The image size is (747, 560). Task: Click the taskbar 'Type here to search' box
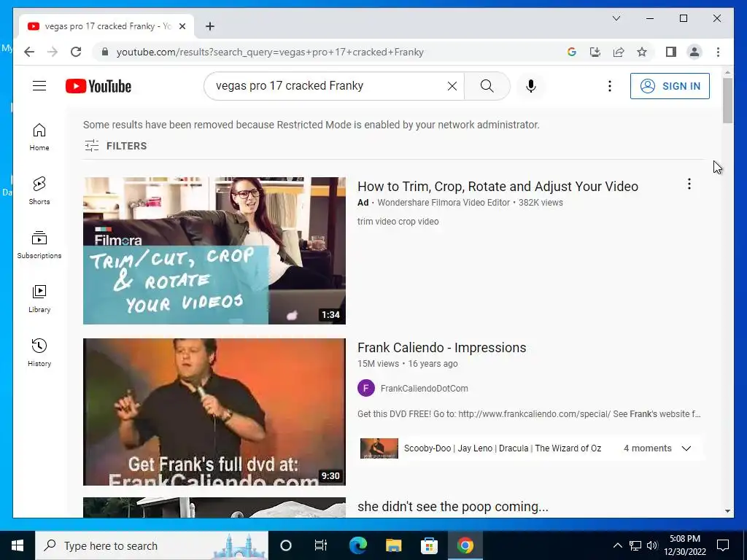[152, 545]
